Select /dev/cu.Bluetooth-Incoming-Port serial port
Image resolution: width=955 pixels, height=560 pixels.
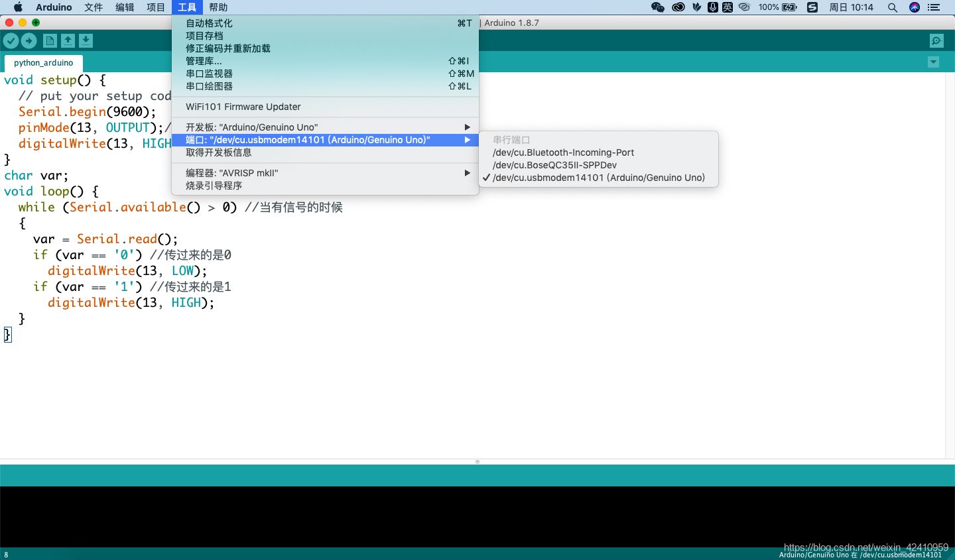click(x=598, y=152)
